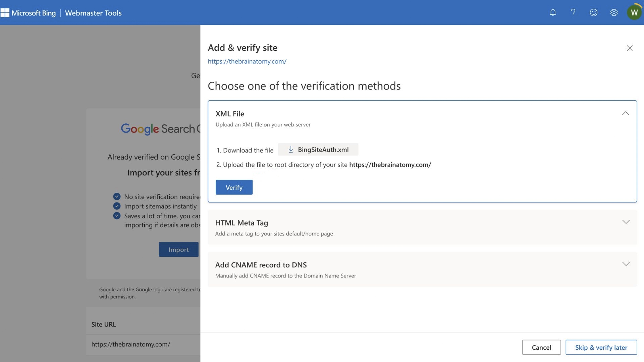The image size is (644, 362).
Task: Click the XML File section heading
Action: point(230,114)
